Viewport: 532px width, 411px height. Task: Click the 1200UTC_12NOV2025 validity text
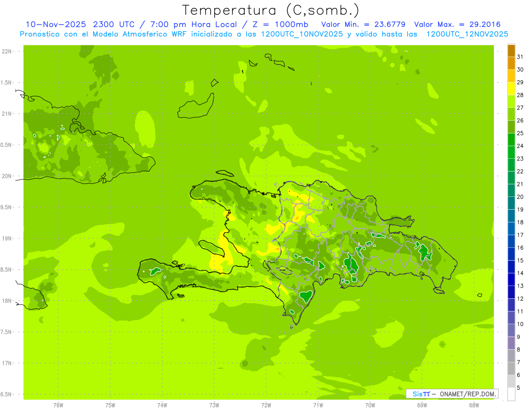(x=467, y=34)
